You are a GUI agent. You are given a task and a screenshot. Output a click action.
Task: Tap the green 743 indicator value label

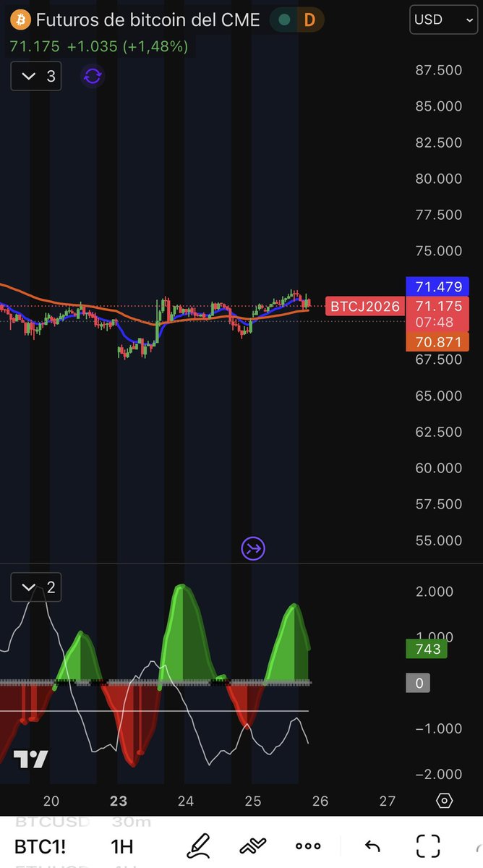pyautogui.click(x=428, y=649)
